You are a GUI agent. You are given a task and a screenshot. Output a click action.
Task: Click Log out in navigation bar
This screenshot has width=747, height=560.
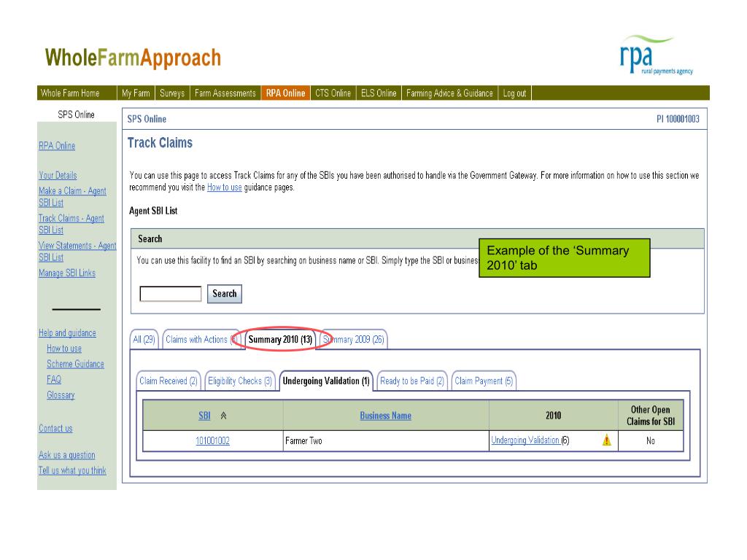(514, 93)
